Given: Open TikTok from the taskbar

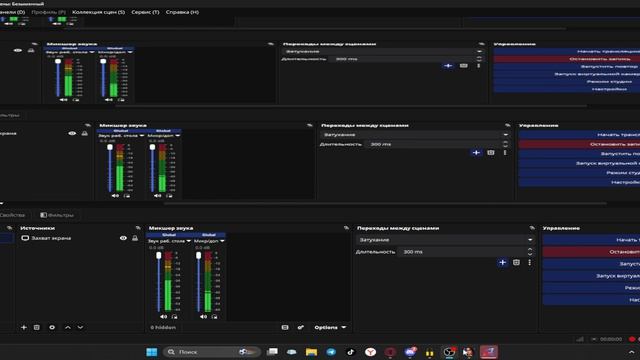Looking at the screenshot, I should [x=351, y=352].
